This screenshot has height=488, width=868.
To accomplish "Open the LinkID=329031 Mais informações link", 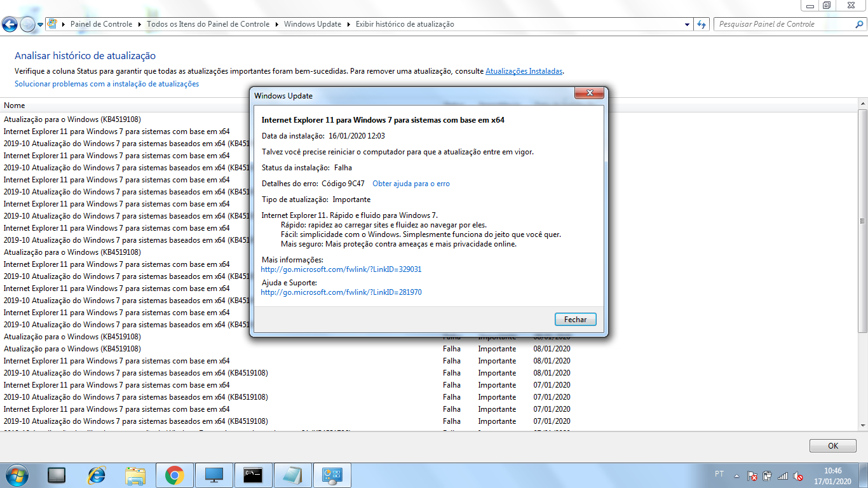I will [341, 269].
